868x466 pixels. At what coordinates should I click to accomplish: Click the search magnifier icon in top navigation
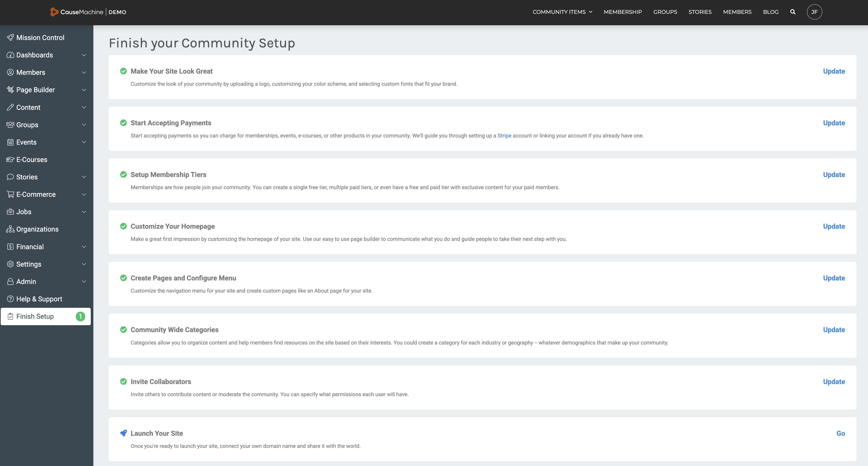(x=792, y=12)
